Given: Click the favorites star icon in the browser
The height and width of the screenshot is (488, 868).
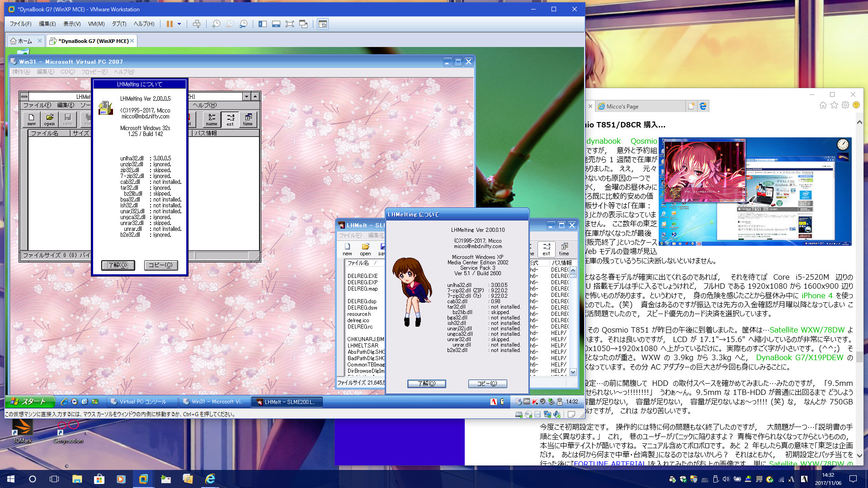Looking at the screenshot, I should pyautogui.click(x=835, y=105).
